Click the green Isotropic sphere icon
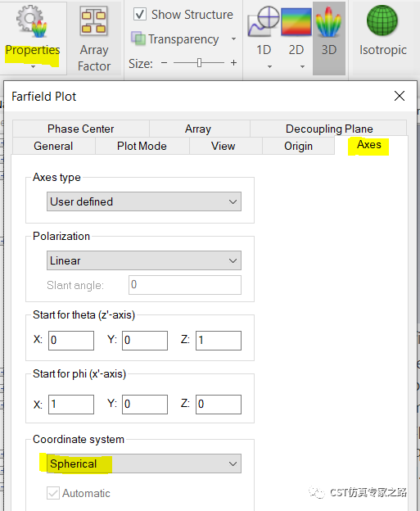Screen dimensions: 420x511 click(x=382, y=20)
